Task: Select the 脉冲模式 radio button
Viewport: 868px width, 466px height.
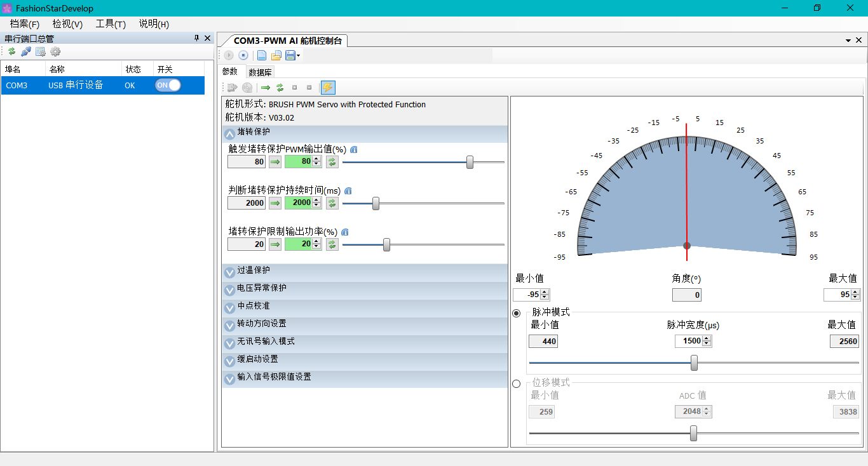Action: 516,313
